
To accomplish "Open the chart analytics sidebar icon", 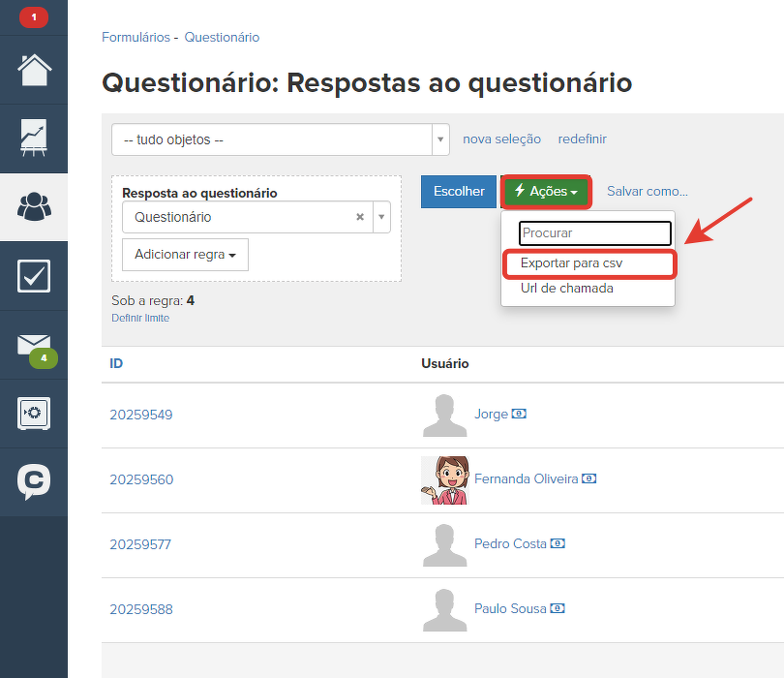I will 34,139.
